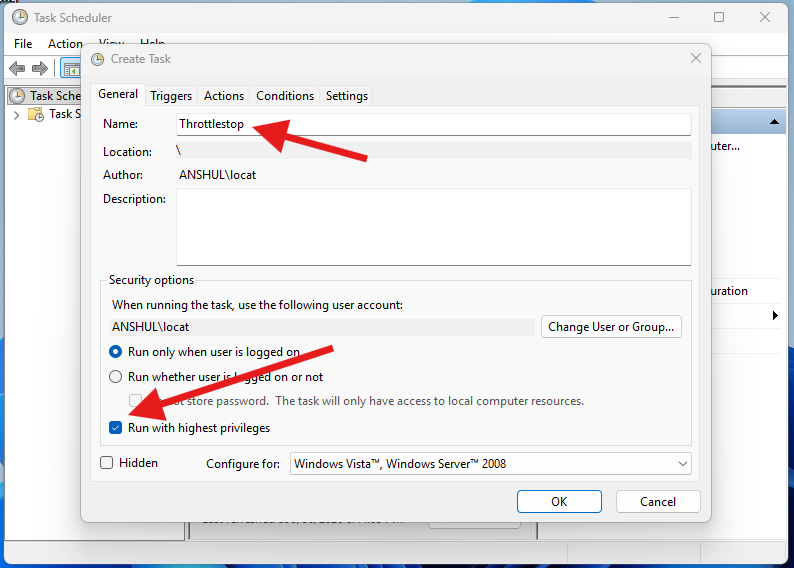Click the Location value backslash field

434,151
